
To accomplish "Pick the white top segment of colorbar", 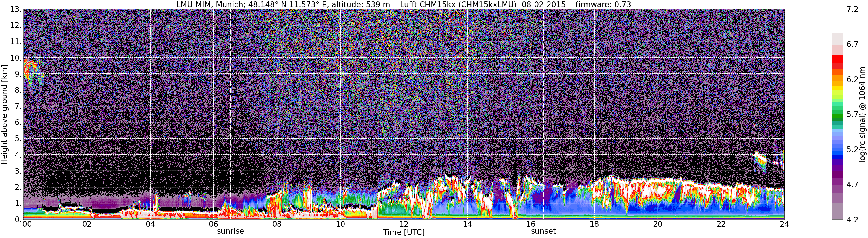I will [x=837, y=21].
